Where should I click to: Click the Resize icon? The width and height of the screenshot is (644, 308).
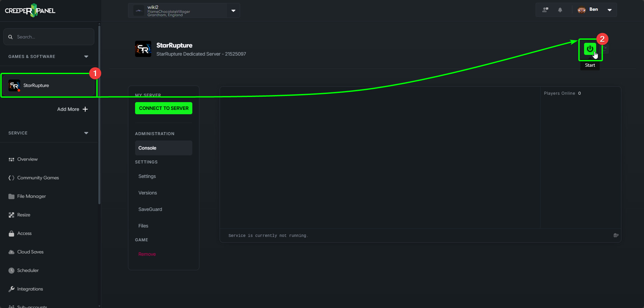point(11,215)
